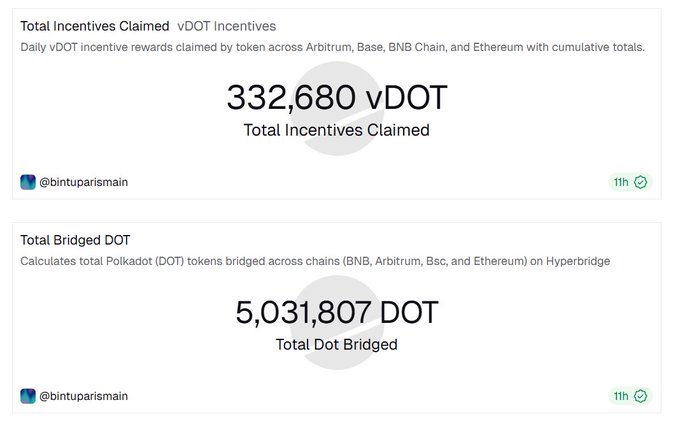The height and width of the screenshot is (428, 680).
Task: Select the 332,680 vDOT counter value
Action: coord(336,98)
